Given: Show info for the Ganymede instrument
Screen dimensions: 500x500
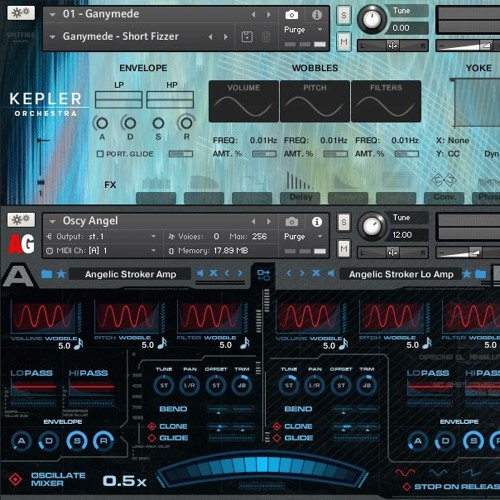Looking at the screenshot, I should pos(317,15).
